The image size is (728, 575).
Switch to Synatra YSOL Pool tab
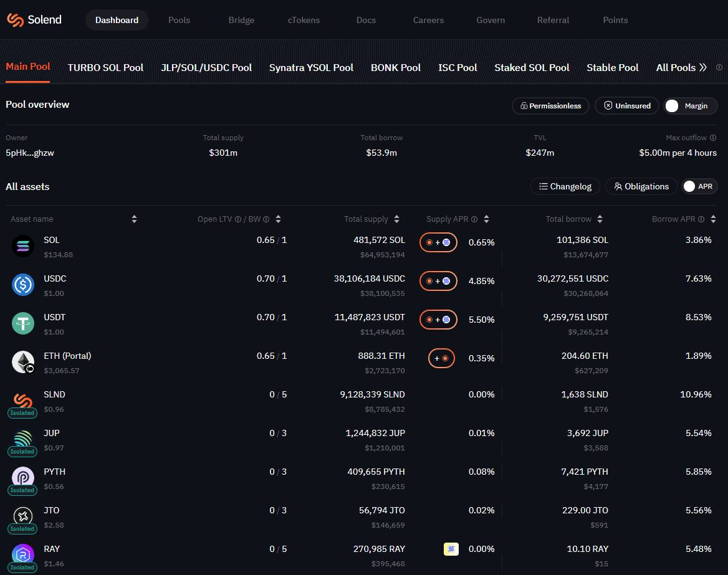[311, 67]
